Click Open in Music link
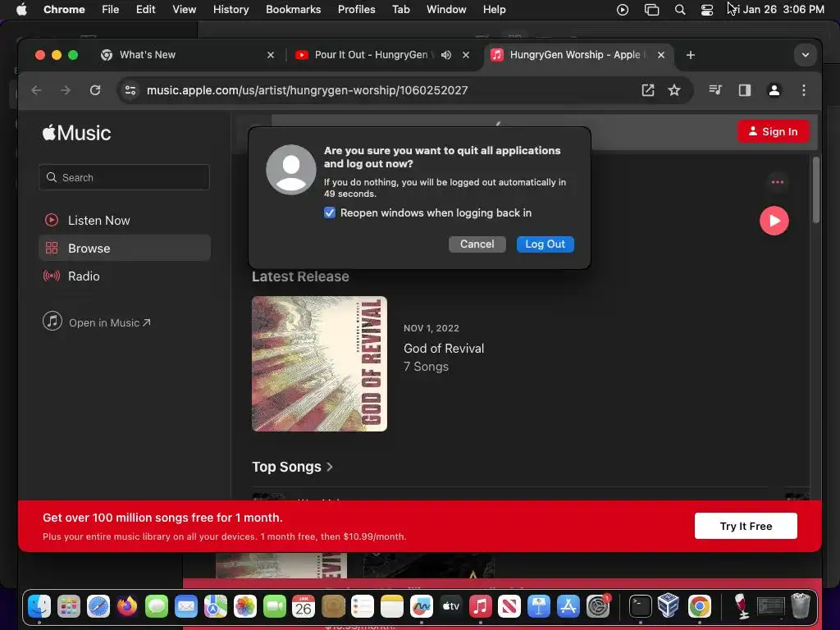This screenshot has width=840, height=630. 97,322
